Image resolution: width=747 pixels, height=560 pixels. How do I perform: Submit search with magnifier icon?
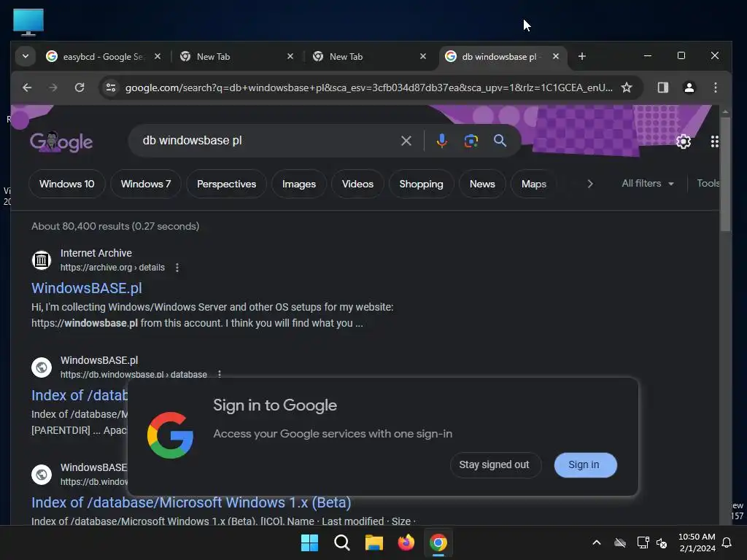tap(500, 141)
